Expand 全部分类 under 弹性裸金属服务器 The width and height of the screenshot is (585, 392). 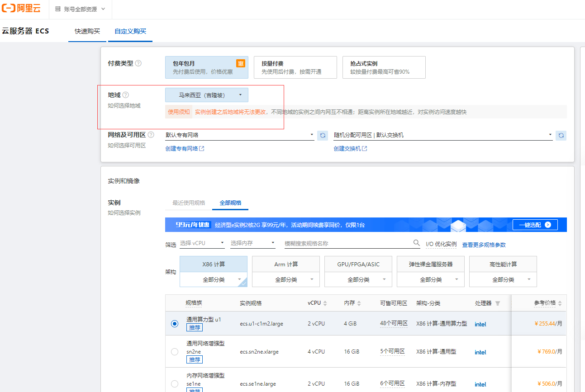click(x=431, y=279)
